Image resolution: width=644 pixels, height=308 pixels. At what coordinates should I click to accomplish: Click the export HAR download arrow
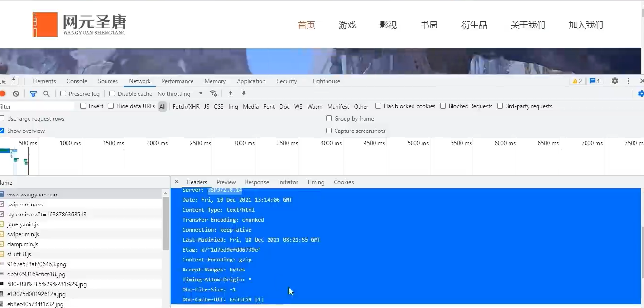(x=244, y=94)
